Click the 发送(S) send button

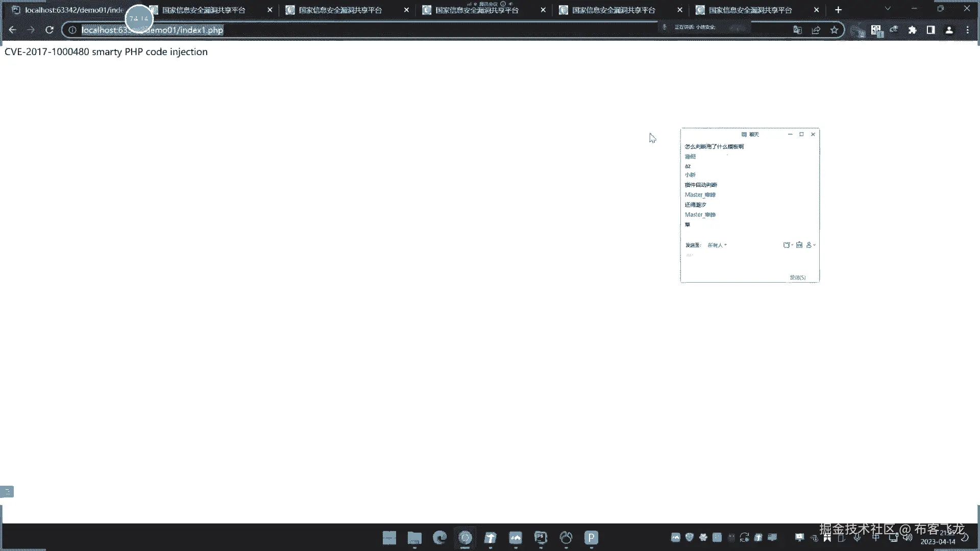(797, 278)
